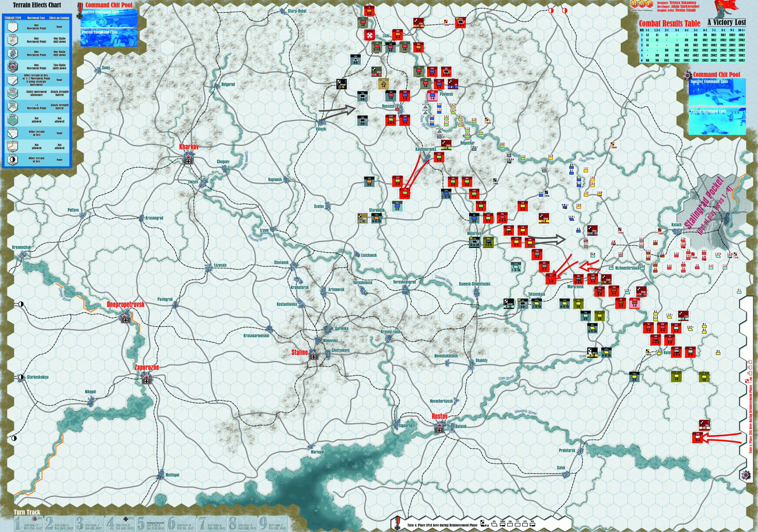Viewport: 758px width, 532px height.
Task: Click the supply source symbol left of Starkeskubiya
Action: point(21,377)
